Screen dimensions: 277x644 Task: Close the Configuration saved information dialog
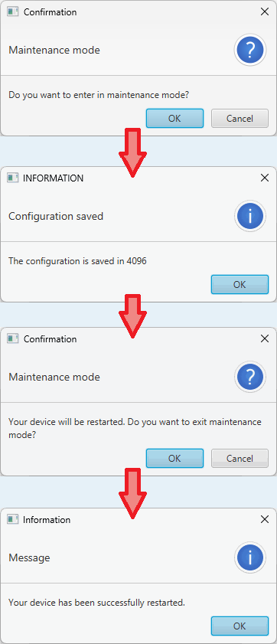tap(265, 178)
